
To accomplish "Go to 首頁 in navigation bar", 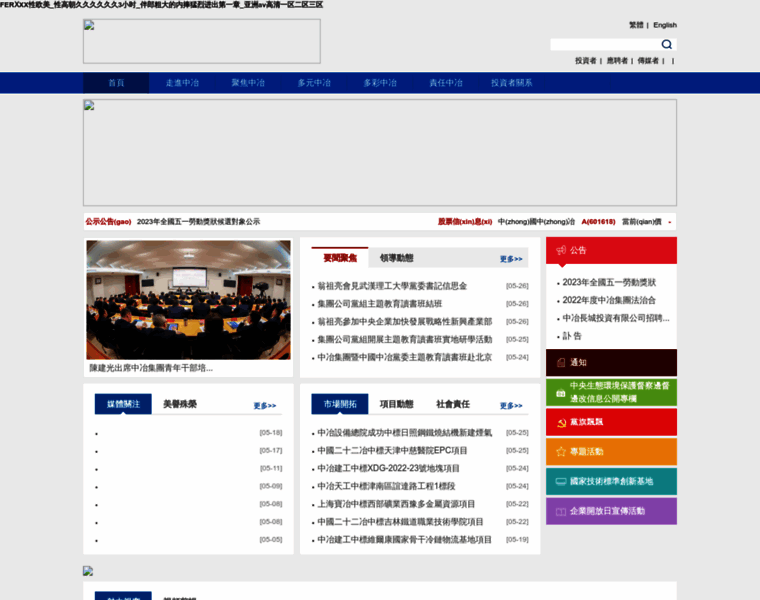I will (x=116, y=83).
